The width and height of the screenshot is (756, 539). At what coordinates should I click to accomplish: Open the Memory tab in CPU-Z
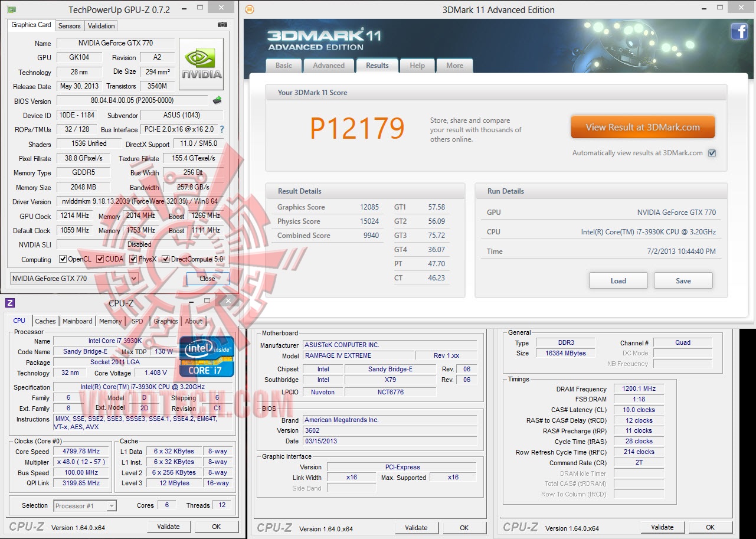point(110,321)
